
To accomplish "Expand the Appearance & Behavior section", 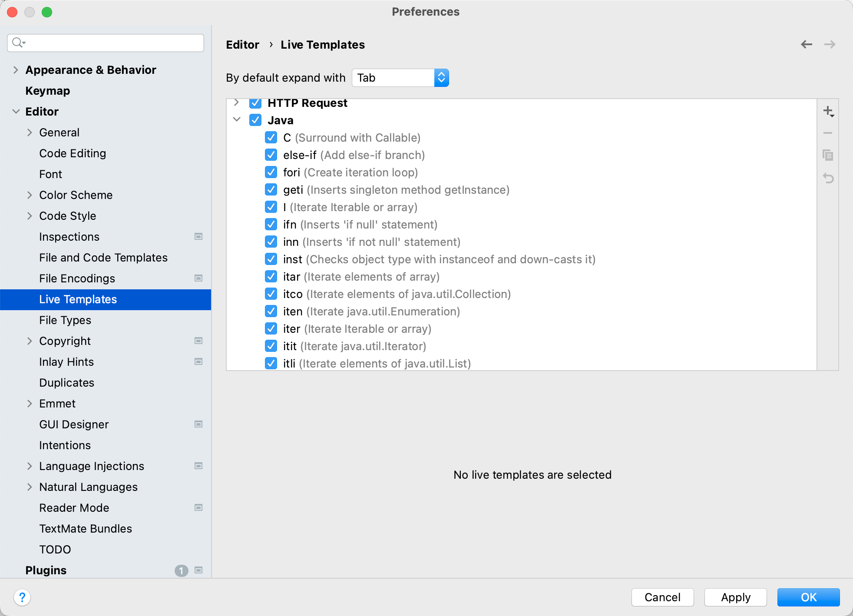I will point(16,70).
